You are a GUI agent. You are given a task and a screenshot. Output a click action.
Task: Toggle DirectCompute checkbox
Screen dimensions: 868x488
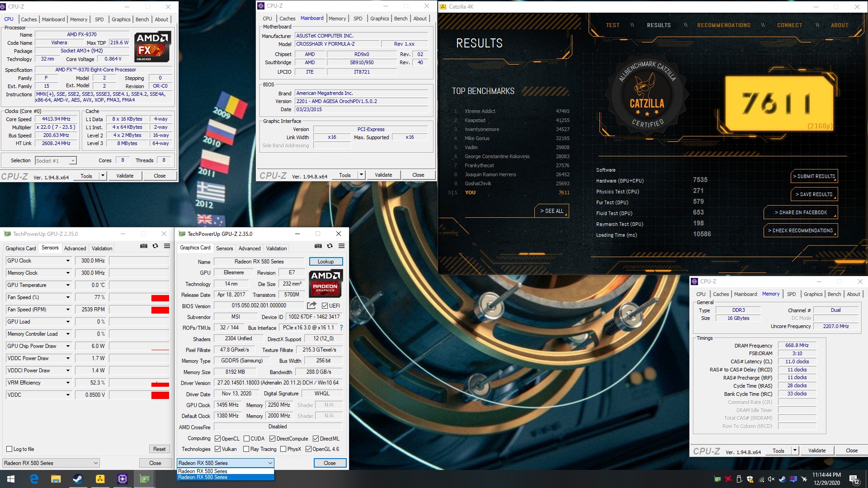click(x=272, y=439)
